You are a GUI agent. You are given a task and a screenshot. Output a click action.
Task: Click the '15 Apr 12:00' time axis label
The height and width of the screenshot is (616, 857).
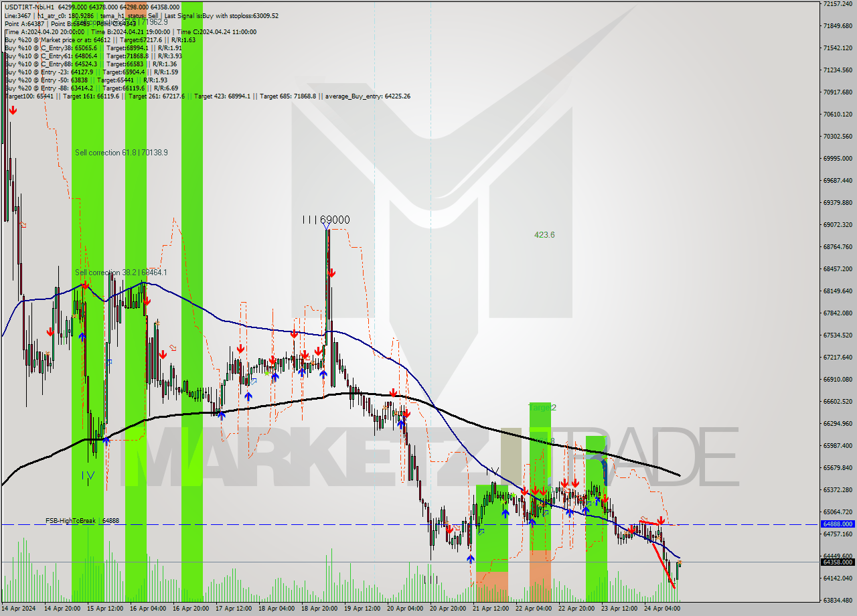coord(106,609)
